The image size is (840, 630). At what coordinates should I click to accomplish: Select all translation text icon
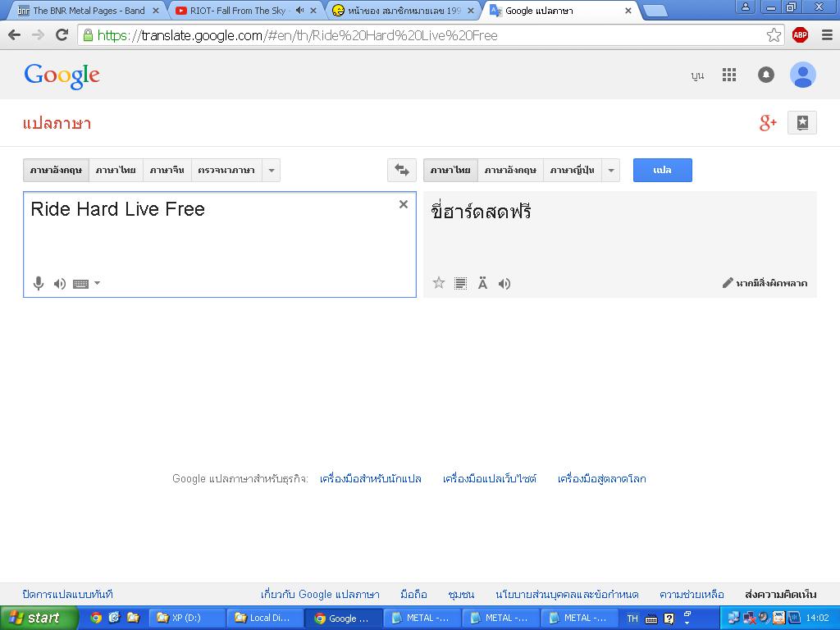point(460,283)
